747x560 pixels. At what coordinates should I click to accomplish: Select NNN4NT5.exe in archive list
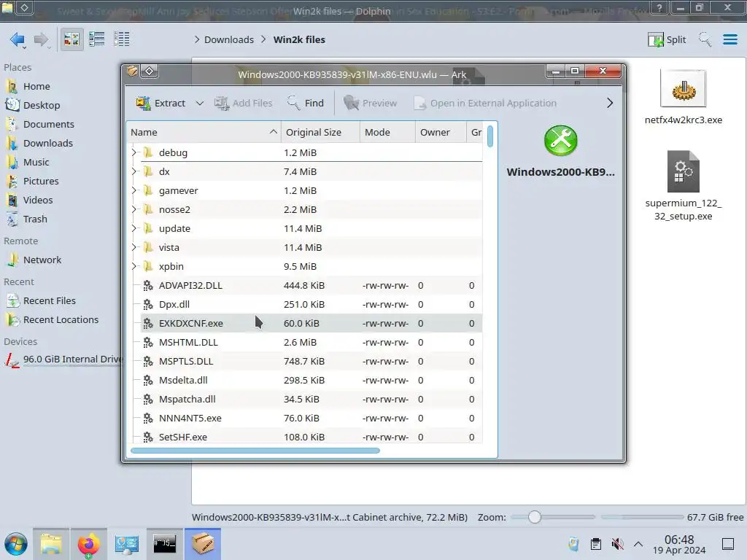(312, 418)
